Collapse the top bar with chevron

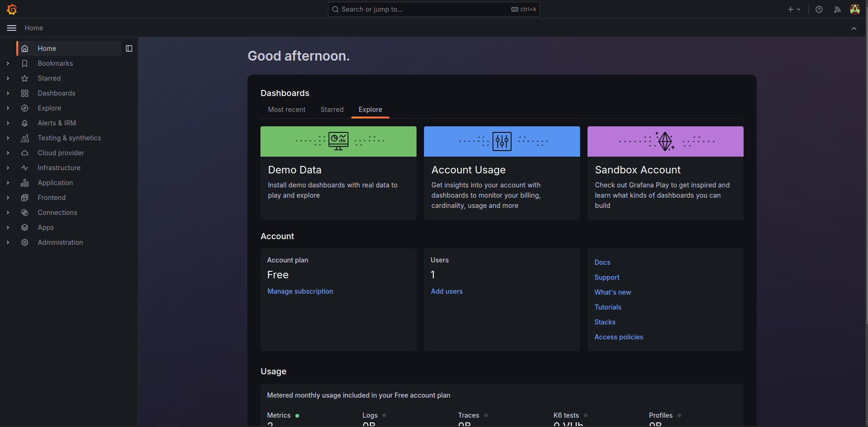tap(854, 28)
